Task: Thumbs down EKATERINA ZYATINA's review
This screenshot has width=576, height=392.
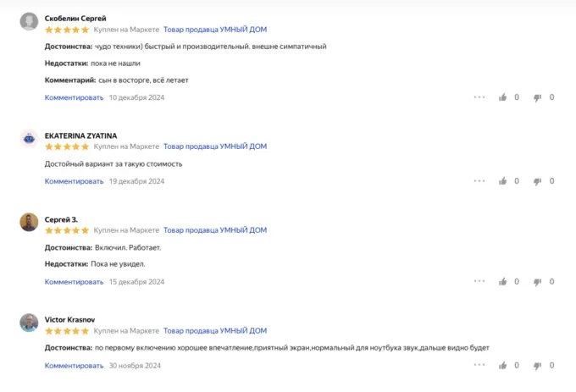Action: point(537,181)
